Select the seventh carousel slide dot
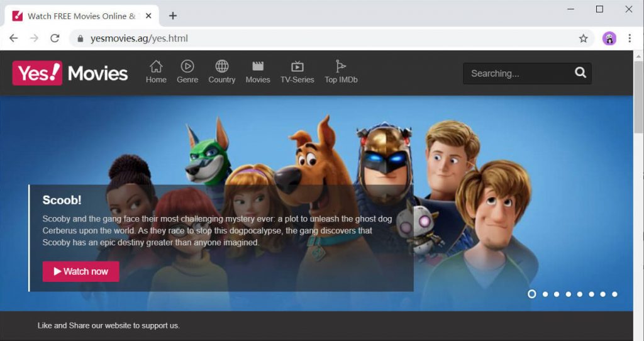Image resolution: width=644 pixels, height=341 pixels. 602,294
